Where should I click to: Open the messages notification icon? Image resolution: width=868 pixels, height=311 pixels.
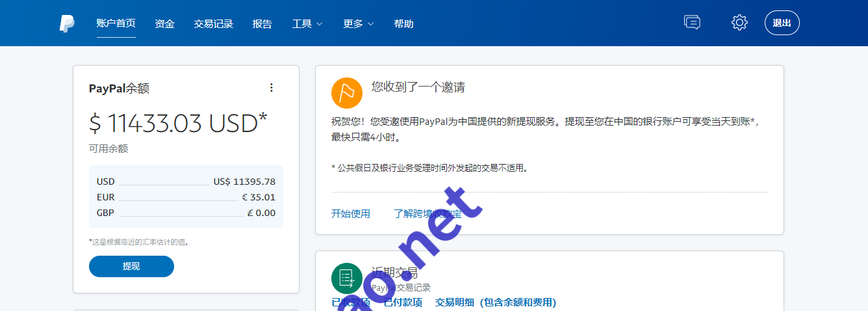(692, 23)
